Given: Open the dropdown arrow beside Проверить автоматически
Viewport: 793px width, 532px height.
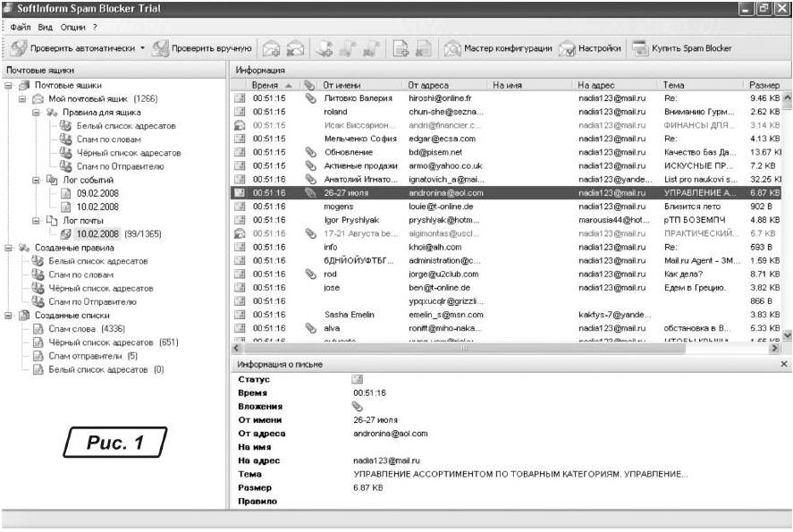Looking at the screenshot, I should [141, 48].
